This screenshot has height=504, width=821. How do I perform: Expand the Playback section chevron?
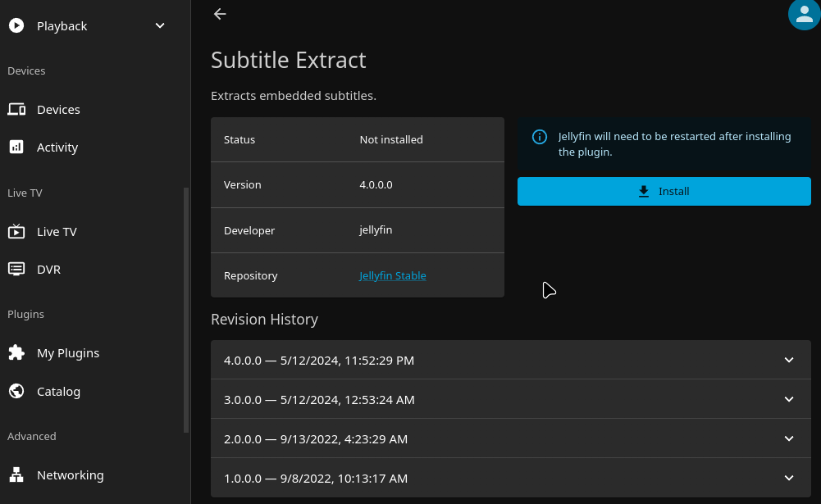coord(160,25)
